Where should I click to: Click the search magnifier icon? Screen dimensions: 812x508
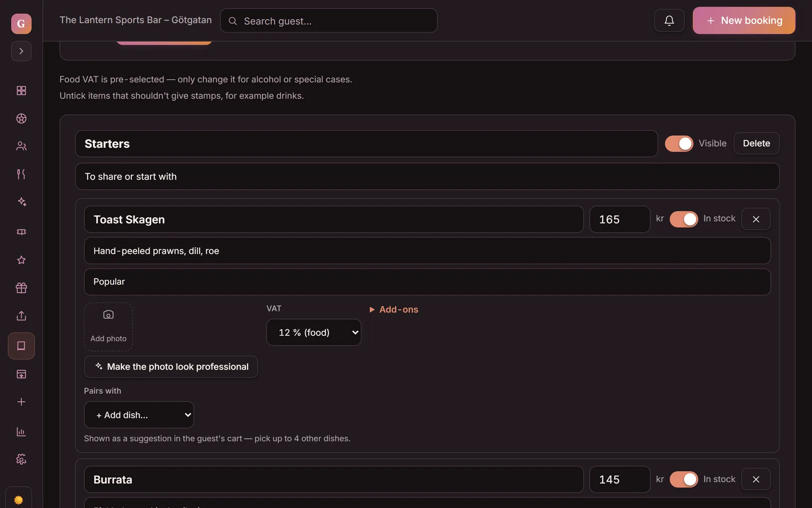coord(233,21)
